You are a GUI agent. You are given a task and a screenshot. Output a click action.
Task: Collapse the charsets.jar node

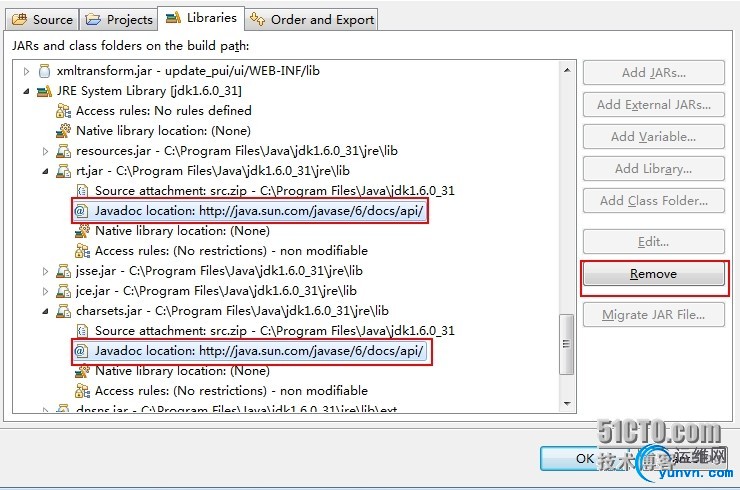tap(45, 312)
